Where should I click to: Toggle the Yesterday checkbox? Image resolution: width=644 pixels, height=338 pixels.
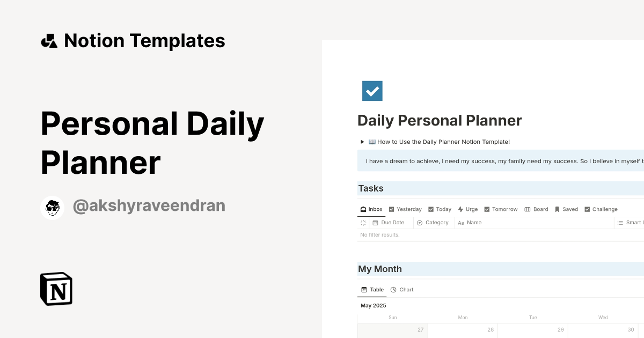391,209
